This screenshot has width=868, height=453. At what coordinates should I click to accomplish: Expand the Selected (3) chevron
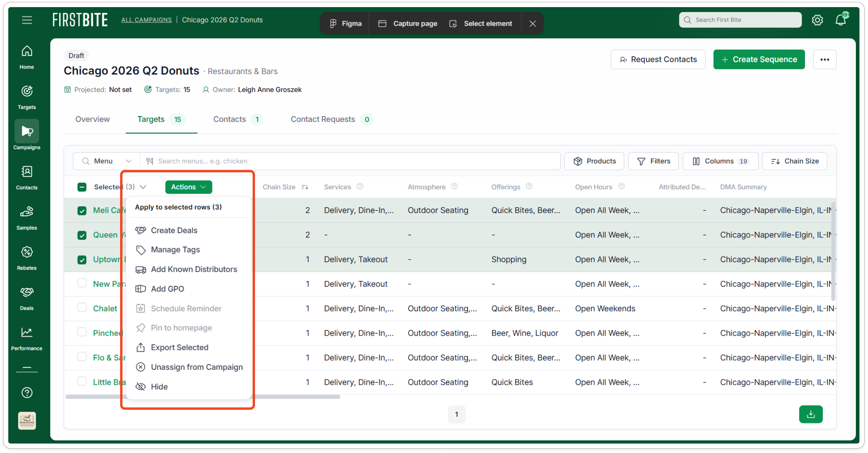[143, 187]
